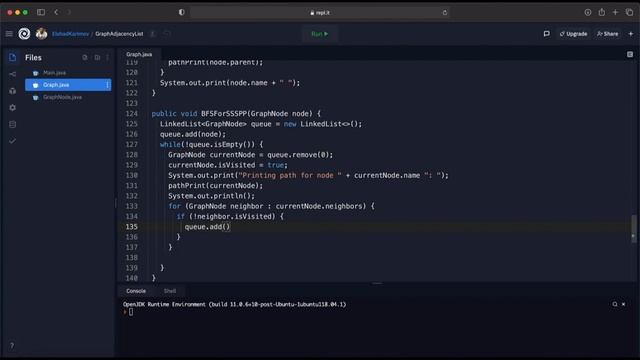
Task: Select Graph.java in file tree
Action: click(68, 85)
